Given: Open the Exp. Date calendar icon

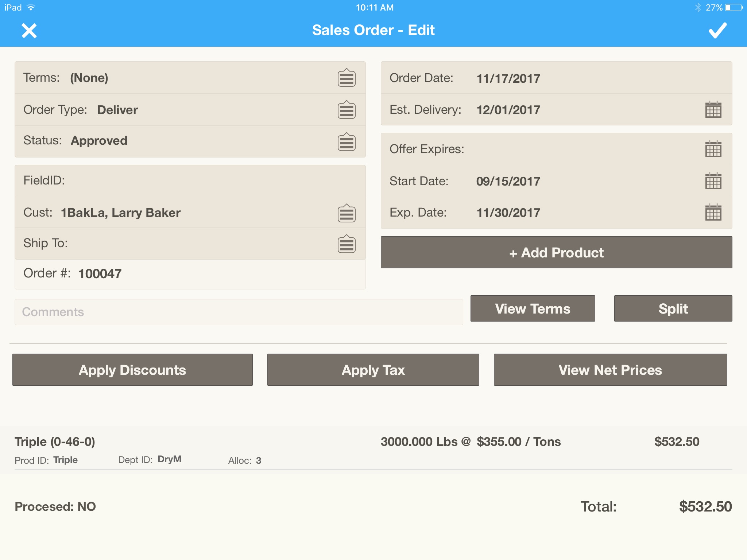Looking at the screenshot, I should (x=713, y=212).
